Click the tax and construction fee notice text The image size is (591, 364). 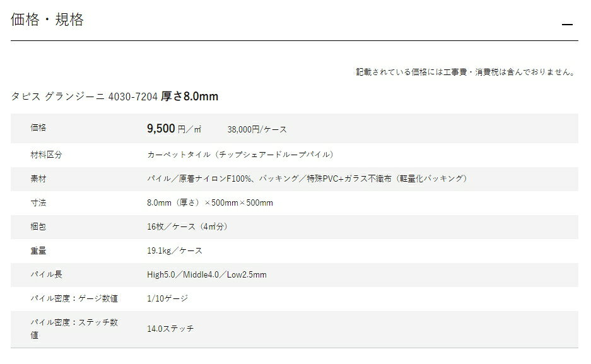[x=466, y=72]
